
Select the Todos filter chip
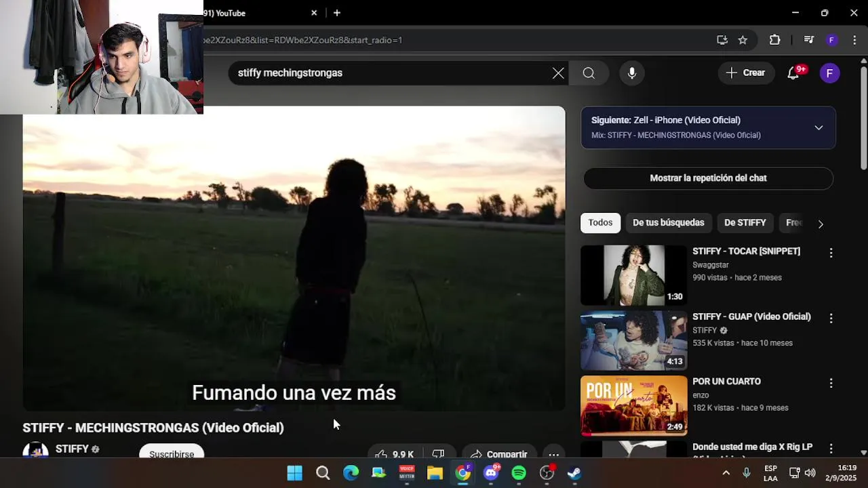(600, 223)
